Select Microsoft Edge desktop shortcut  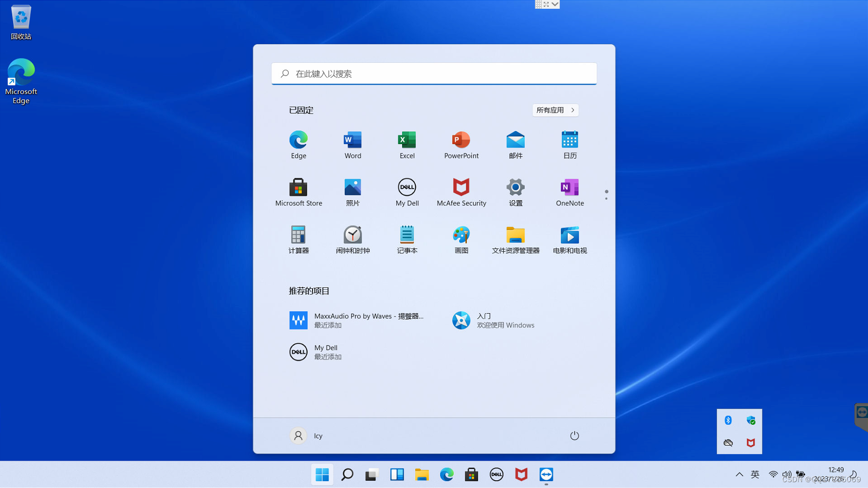(21, 81)
